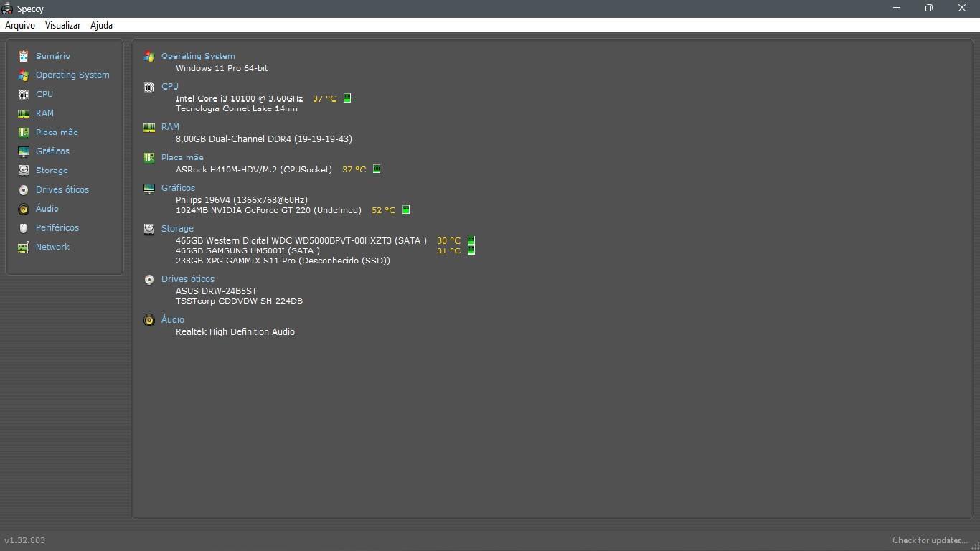Click the Speccy icon in the title bar
This screenshot has height=551, width=980.
[7, 9]
